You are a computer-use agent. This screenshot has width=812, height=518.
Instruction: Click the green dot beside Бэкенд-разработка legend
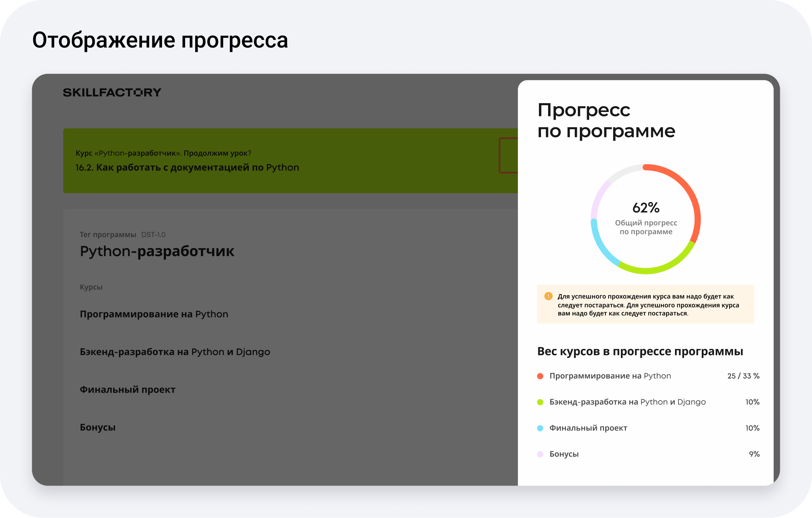[540, 402]
